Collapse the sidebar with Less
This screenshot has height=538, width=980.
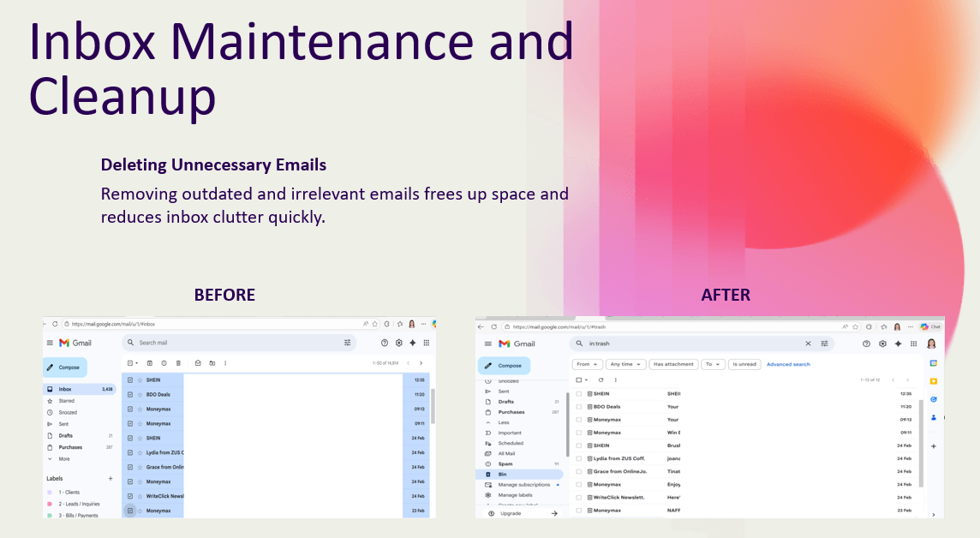504,422
